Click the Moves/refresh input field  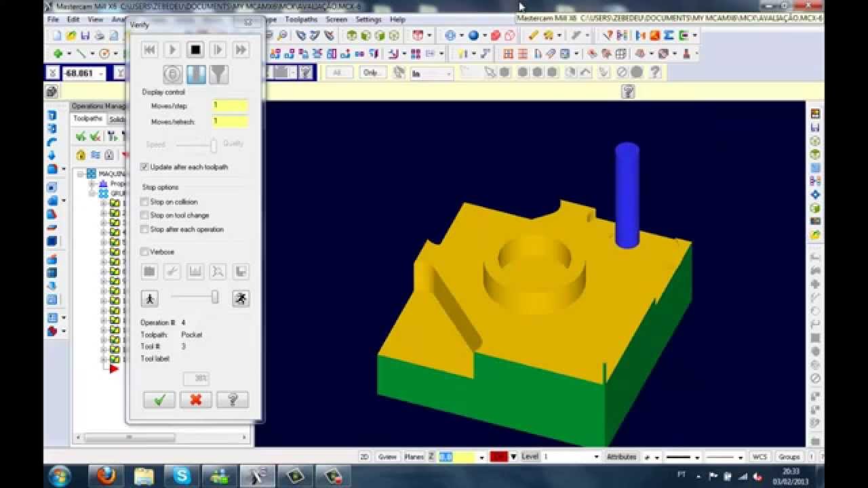coord(230,121)
